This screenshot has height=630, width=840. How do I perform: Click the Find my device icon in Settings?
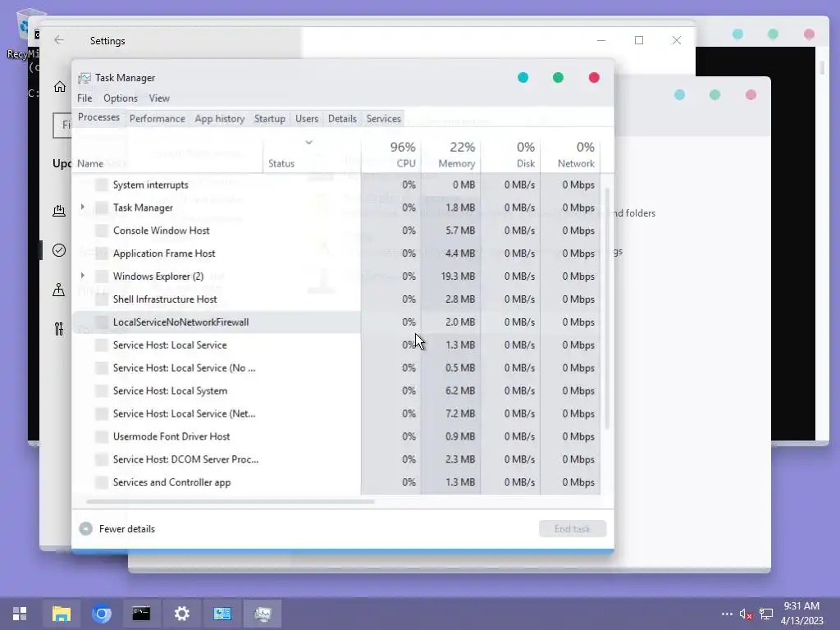click(x=59, y=290)
